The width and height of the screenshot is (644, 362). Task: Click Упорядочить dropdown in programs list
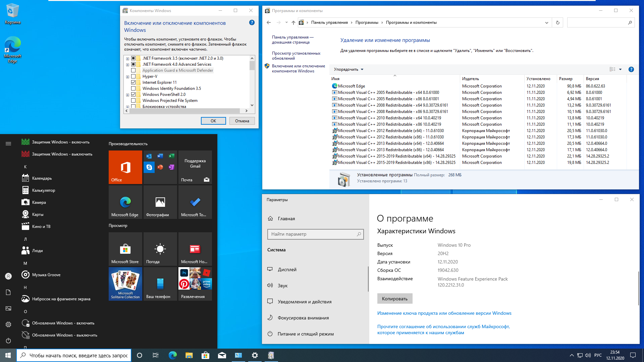coord(347,69)
